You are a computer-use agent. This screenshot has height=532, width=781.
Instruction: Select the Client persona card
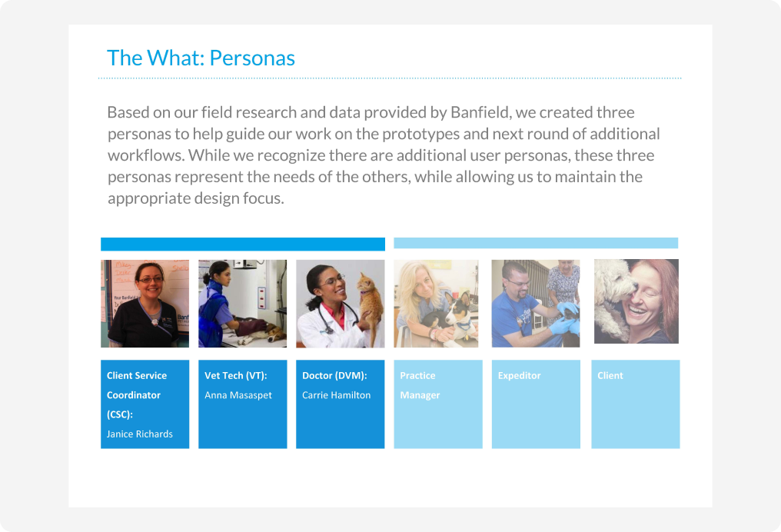(636, 404)
